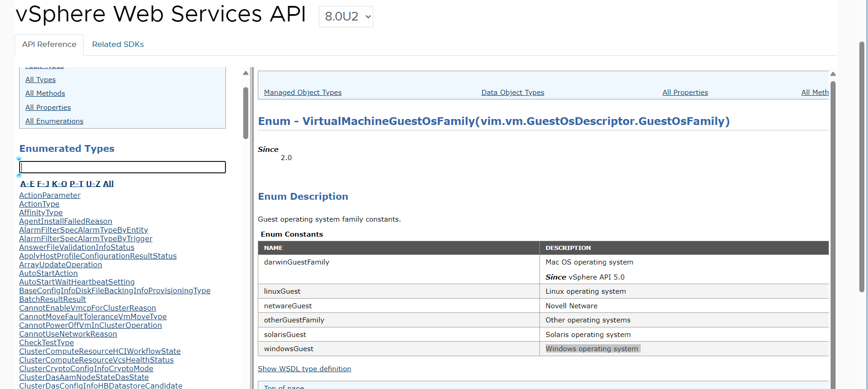Open All Properties in the content header

pos(685,93)
